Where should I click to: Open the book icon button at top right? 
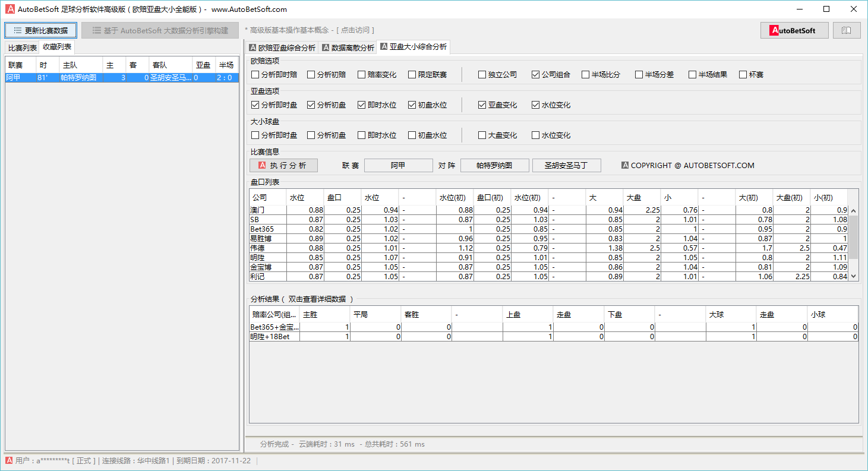pyautogui.click(x=847, y=30)
